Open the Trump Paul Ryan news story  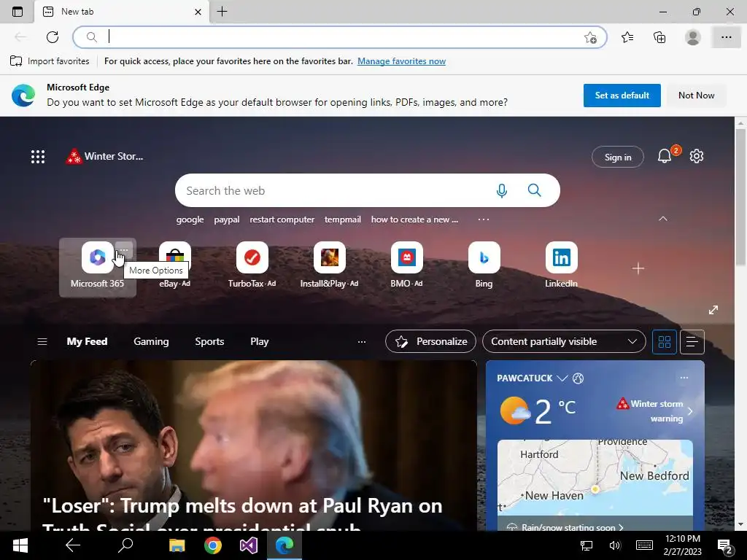point(253,446)
